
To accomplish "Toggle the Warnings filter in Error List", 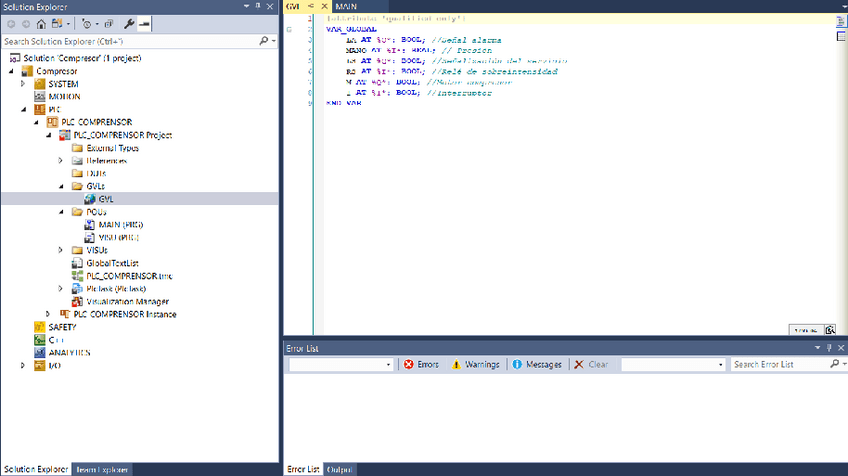I will coord(475,365).
